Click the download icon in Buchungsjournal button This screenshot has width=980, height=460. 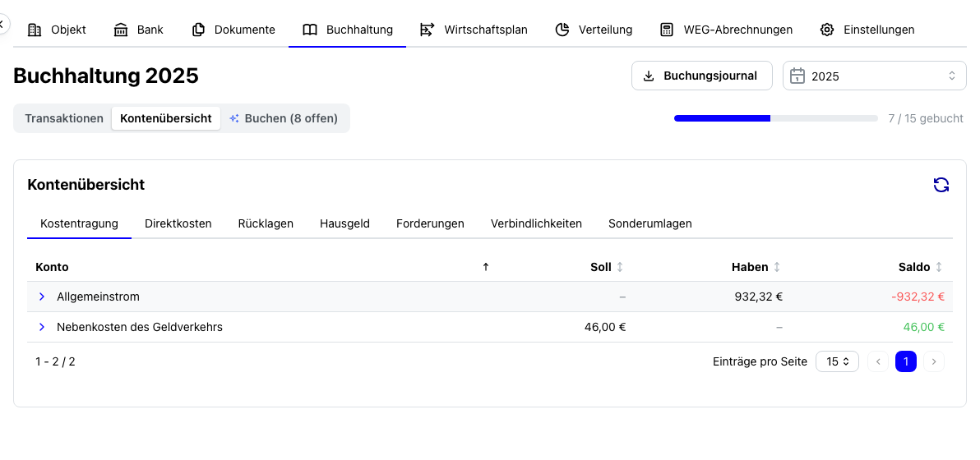649,76
